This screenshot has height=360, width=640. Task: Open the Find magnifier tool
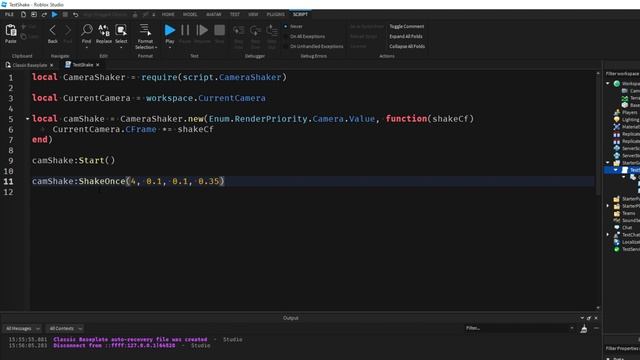coord(86,30)
